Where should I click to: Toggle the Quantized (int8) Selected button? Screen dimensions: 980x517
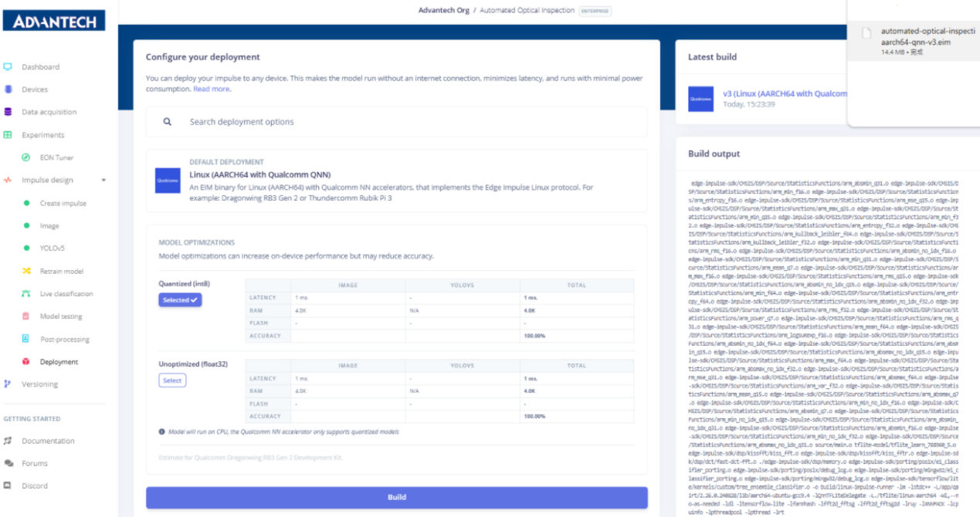(x=181, y=300)
